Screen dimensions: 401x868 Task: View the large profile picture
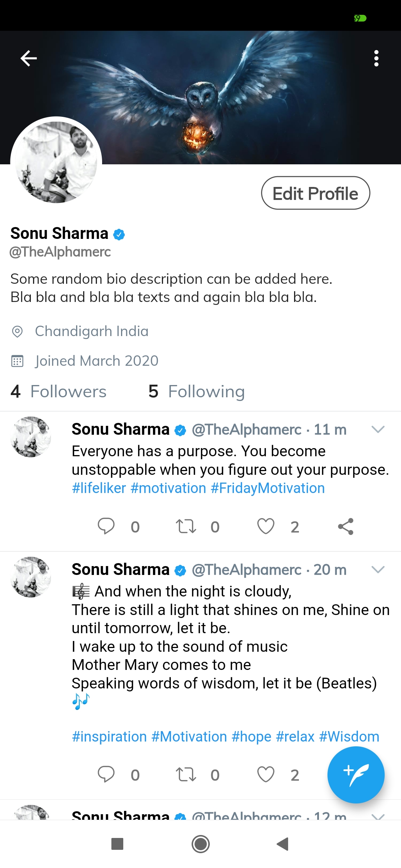(x=56, y=162)
